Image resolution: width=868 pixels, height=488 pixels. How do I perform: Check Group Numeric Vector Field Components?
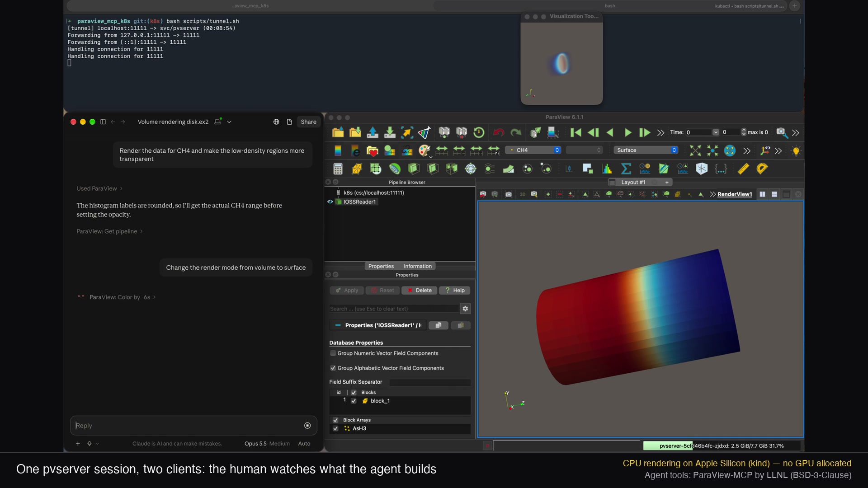[333, 353]
